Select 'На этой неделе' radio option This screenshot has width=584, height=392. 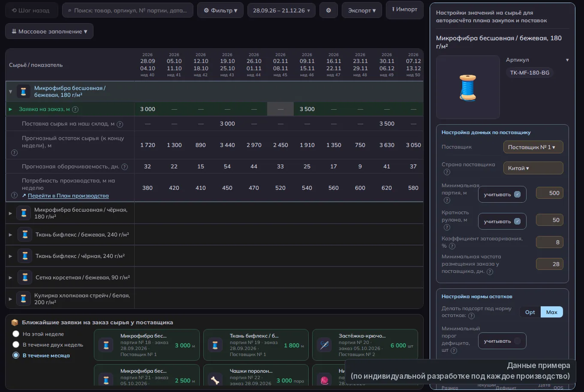coord(16,334)
